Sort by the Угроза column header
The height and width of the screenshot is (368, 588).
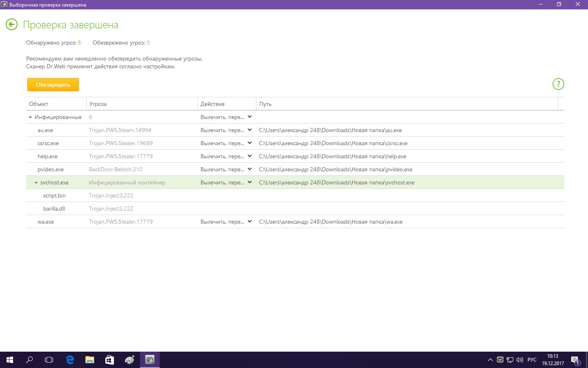click(x=98, y=104)
